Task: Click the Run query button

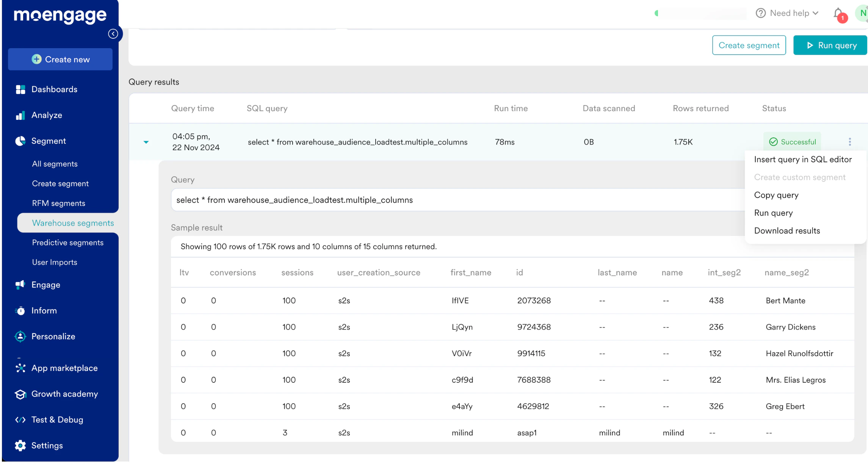Action: (x=830, y=46)
